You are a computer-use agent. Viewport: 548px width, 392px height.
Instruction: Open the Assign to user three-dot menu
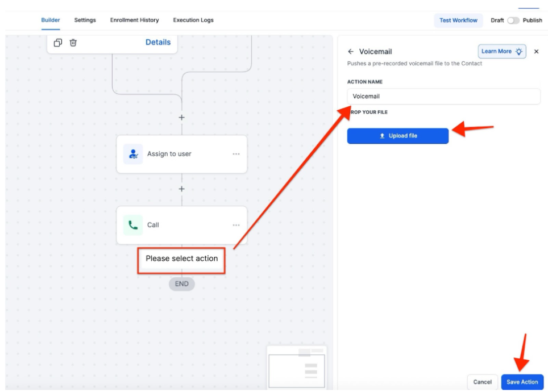(236, 154)
